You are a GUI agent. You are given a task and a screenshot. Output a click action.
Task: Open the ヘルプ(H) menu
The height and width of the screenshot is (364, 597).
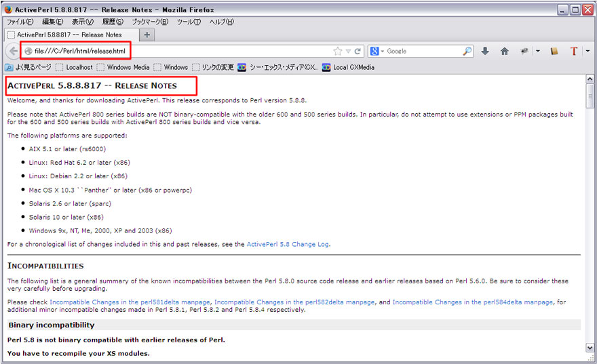[222, 22]
